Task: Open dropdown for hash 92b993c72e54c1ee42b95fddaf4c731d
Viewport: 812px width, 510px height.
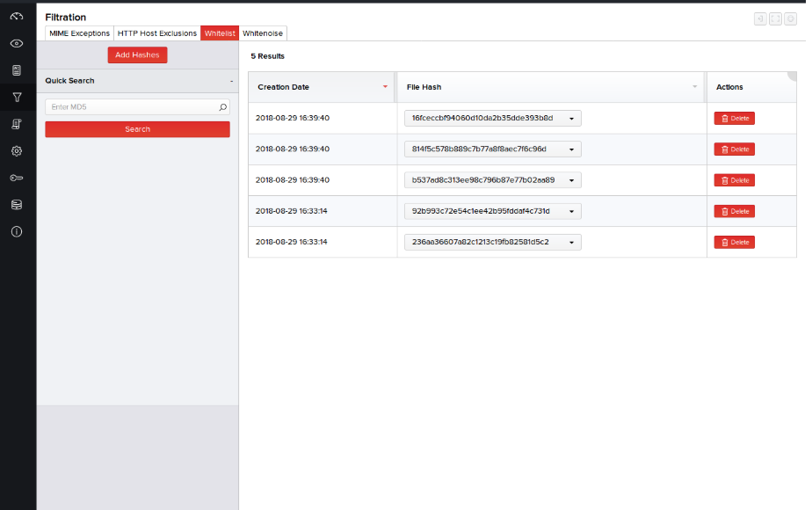Action: (x=572, y=211)
